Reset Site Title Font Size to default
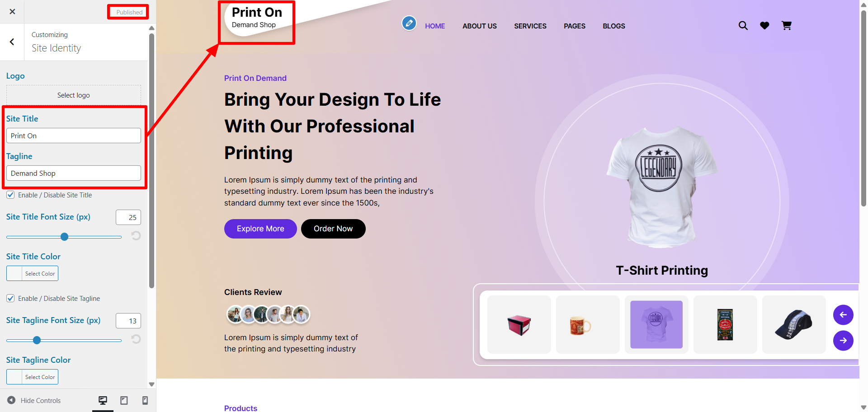The width and height of the screenshot is (868, 412). point(136,236)
